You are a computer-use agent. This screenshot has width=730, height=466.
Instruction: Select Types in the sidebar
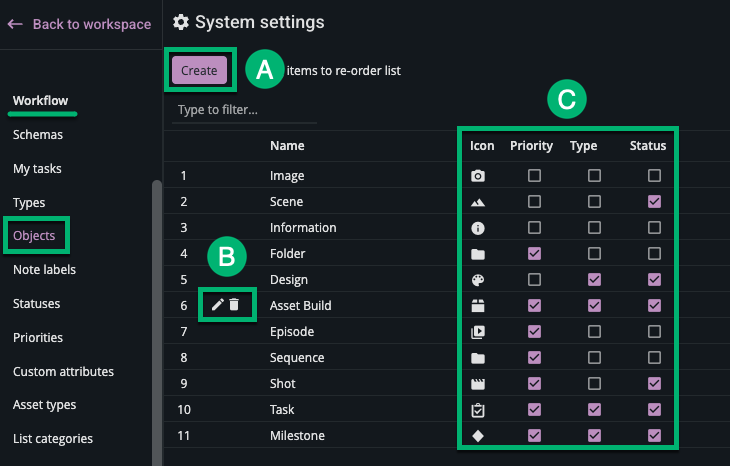click(x=29, y=203)
